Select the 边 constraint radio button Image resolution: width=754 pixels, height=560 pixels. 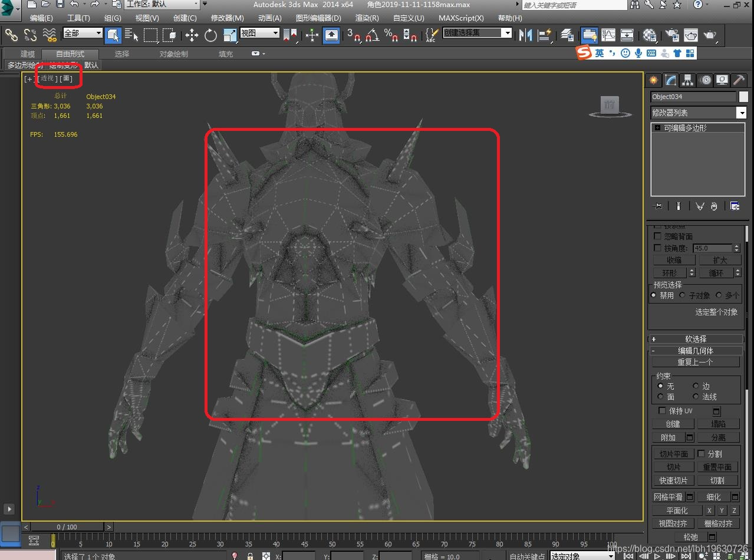point(696,386)
